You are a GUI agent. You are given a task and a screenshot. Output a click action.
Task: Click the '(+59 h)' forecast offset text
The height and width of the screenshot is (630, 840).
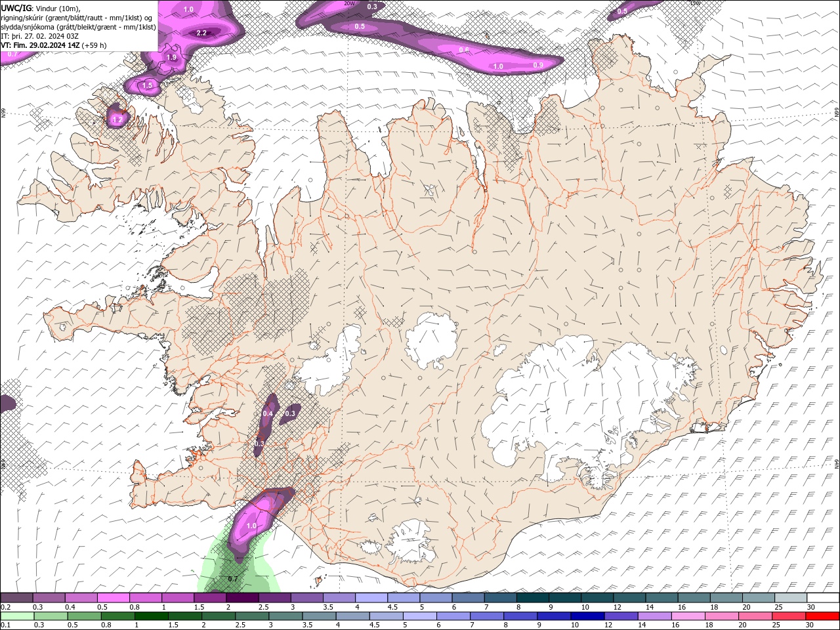(x=94, y=45)
